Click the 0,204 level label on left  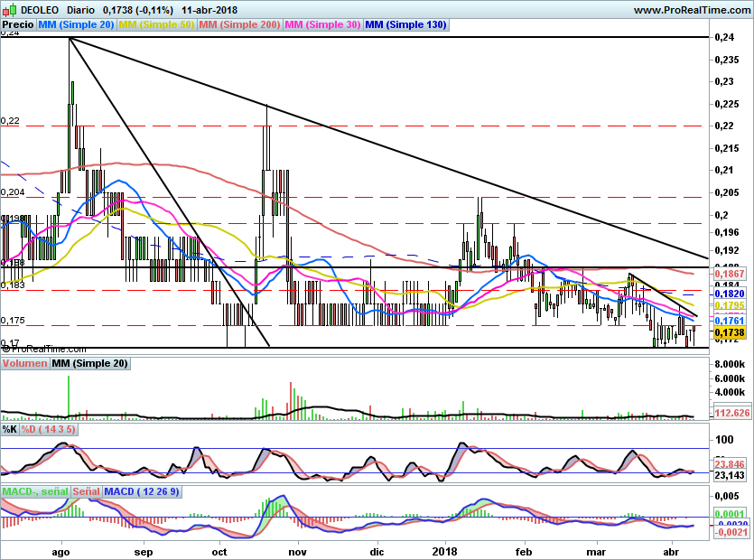point(13,192)
